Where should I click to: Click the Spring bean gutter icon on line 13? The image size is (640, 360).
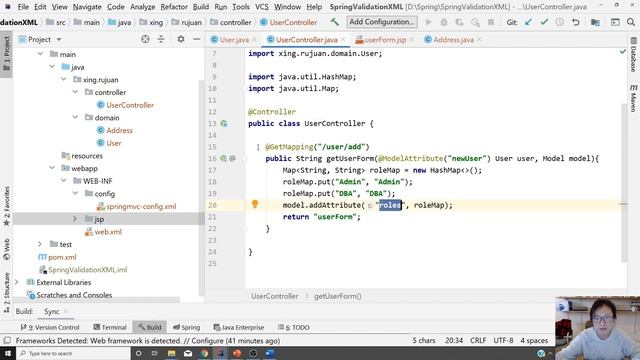224,123
